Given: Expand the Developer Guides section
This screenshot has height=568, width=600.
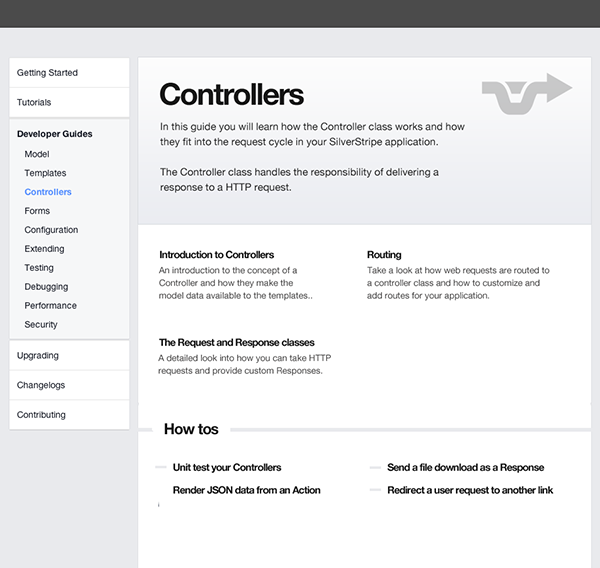Looking at the screenshot, I should click(55, 134).
